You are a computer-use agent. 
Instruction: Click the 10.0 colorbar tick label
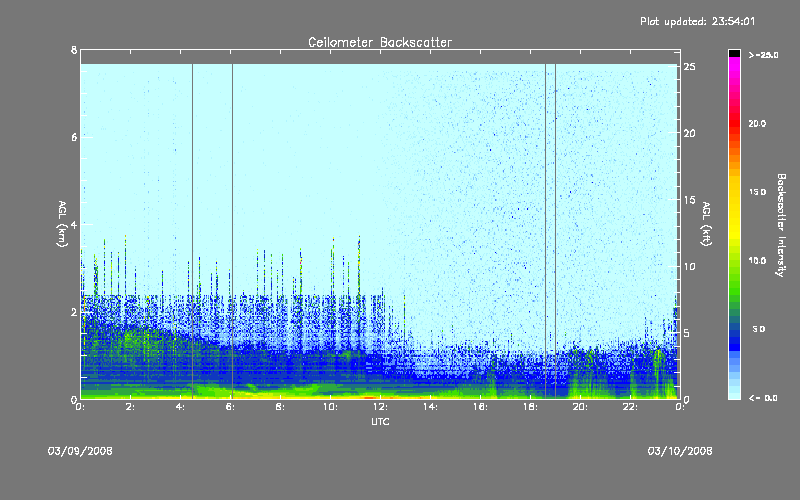[x=757, y=261]
